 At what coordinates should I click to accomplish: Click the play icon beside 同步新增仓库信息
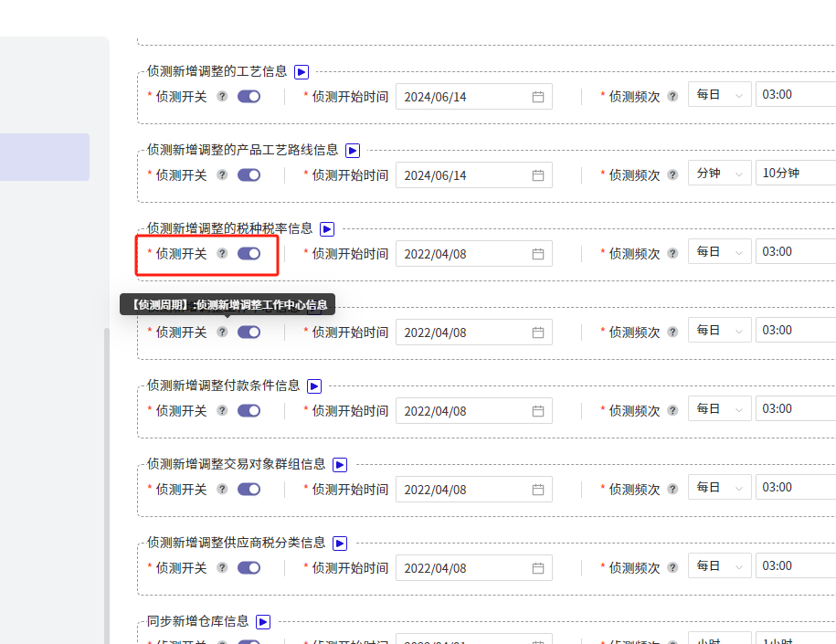[263, 622]
